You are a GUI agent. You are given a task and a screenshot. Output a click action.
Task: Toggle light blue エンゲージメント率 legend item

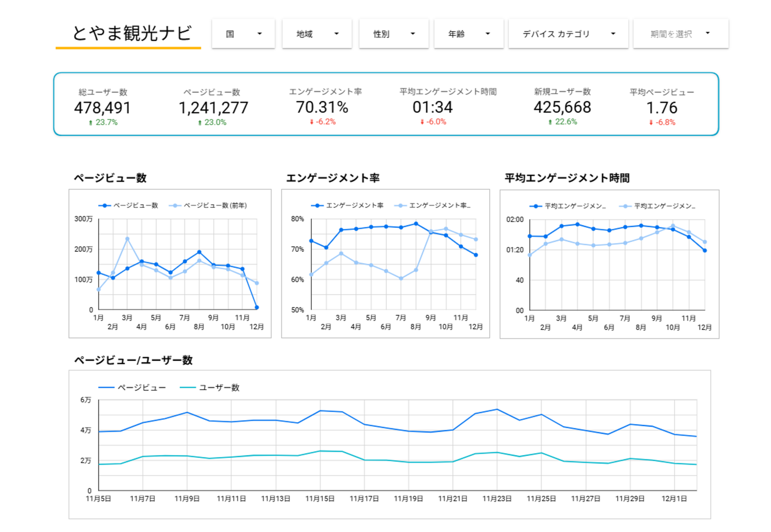click(432, 205)
